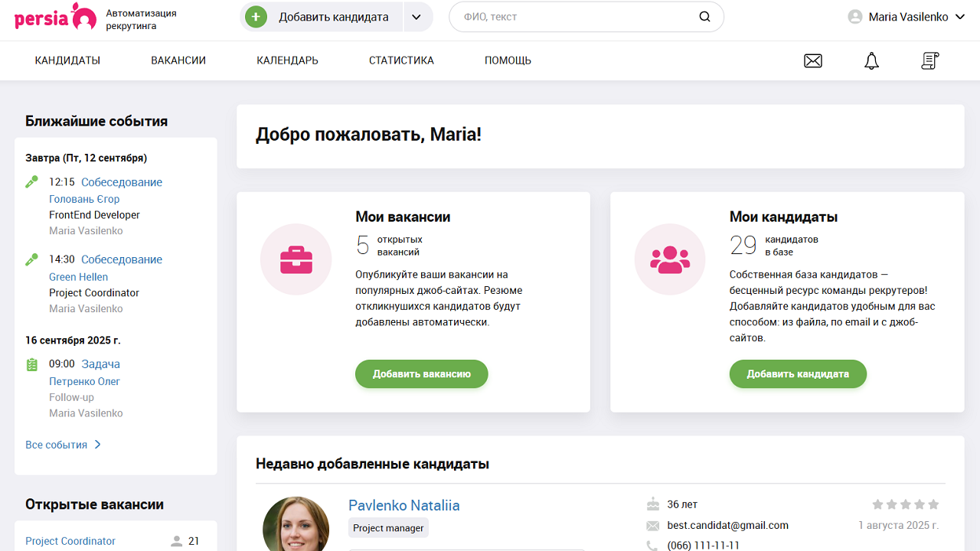Click the interview icon next to 12:15 Собеседование

(x=31, y=182)
